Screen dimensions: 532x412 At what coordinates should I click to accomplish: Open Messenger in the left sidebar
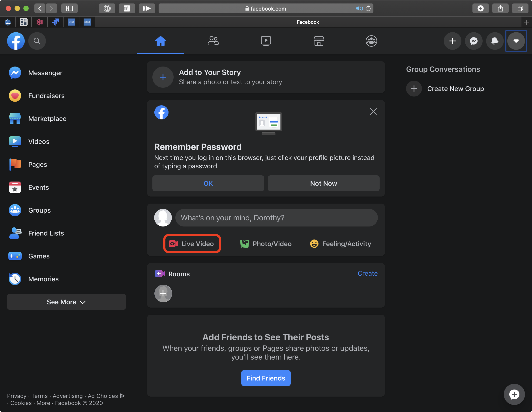click(x=67, y=73)
